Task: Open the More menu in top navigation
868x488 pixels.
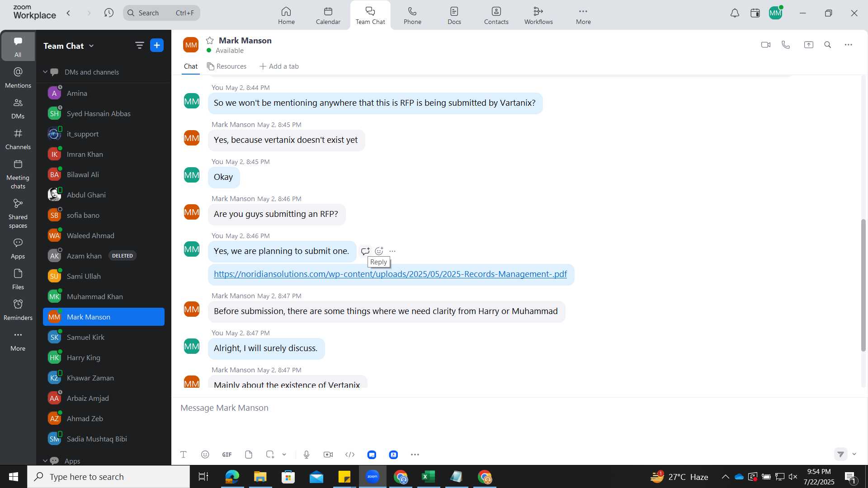Action: (583, 15)
